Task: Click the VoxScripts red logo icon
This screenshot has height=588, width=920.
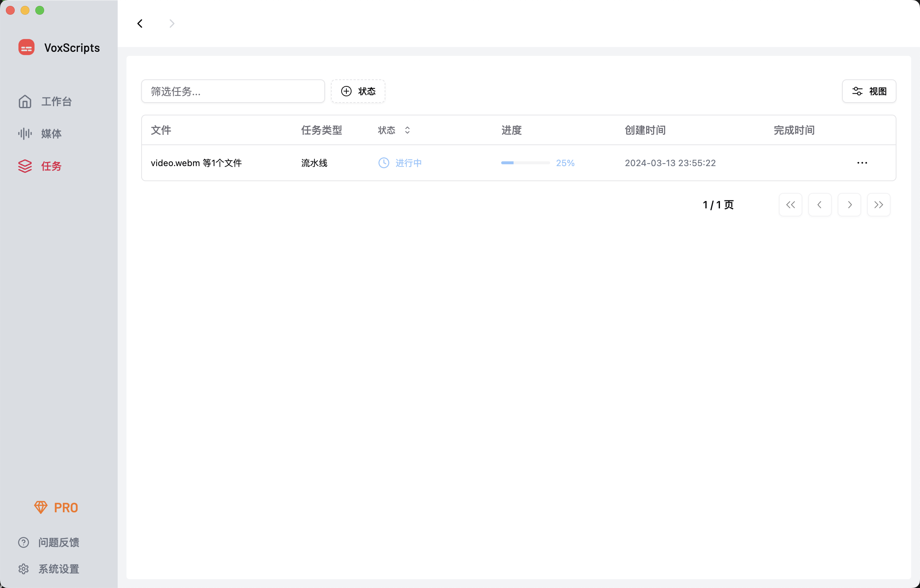Action: pyautogui.click(x=26, y=47)
